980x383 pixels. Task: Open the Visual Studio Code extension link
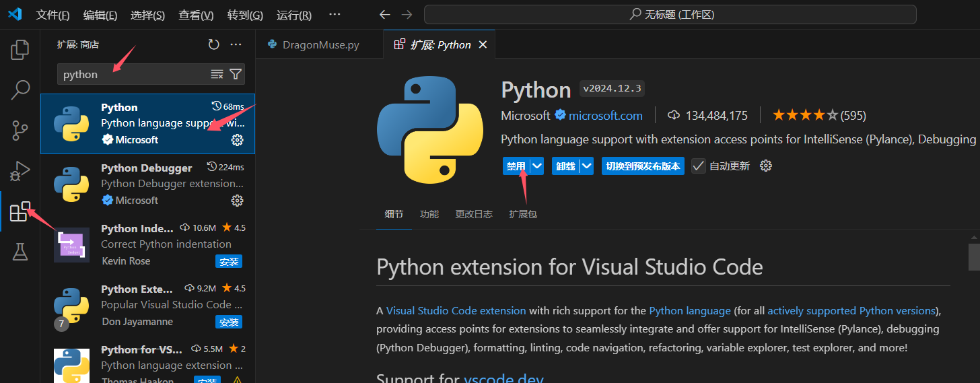(456, 311)
